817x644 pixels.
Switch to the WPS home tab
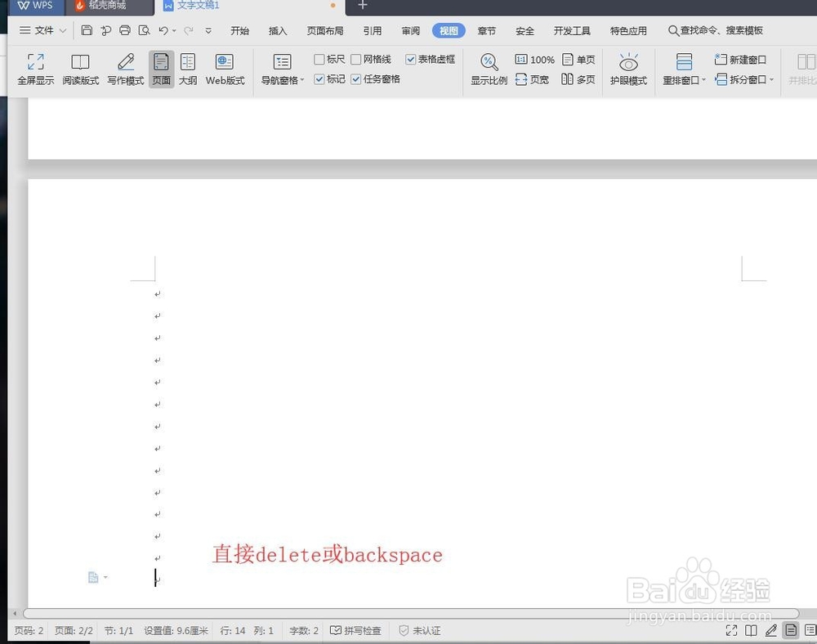point(35,7)
